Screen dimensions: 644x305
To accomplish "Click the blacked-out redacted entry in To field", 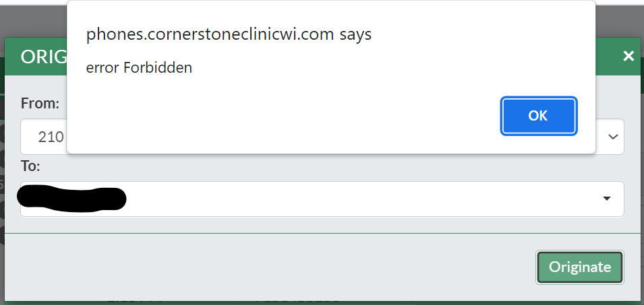I will [71, 198].
